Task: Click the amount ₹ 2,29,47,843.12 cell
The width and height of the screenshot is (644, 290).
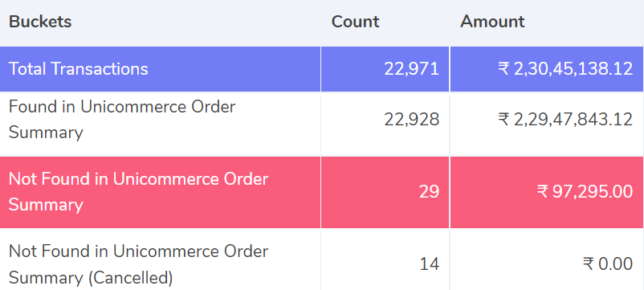Action: [x=565, y=120]
